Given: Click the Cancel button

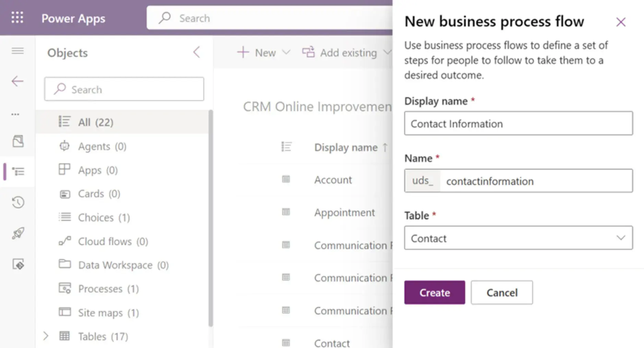Looking at the screenshot, I should coord(502,293).
